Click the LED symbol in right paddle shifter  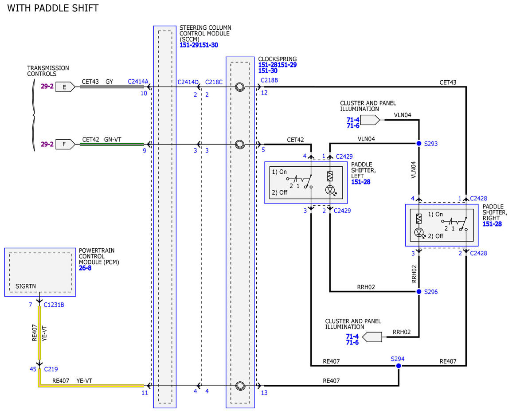point(419,232)
